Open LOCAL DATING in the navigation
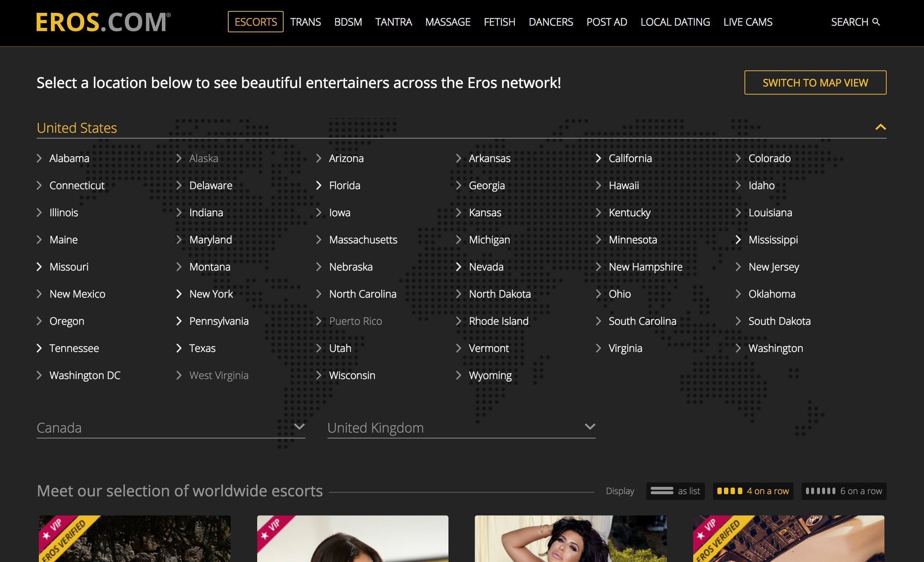 tap(675, 22)
